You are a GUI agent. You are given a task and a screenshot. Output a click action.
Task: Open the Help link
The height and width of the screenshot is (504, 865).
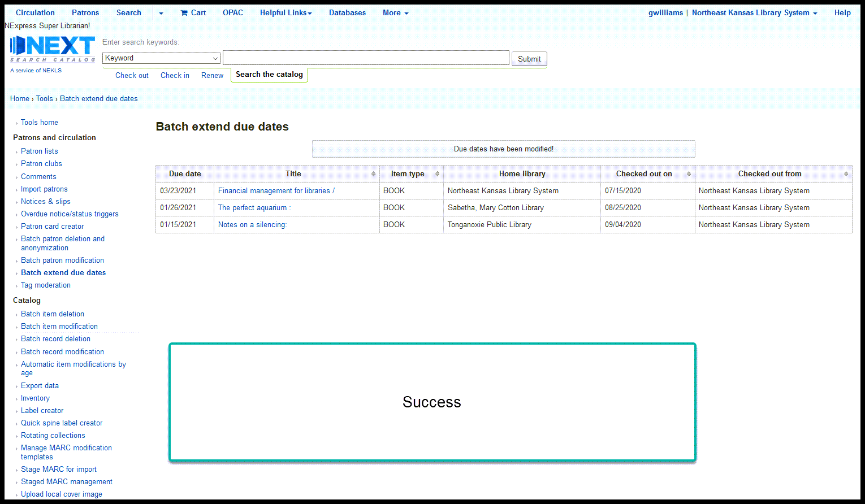click(842, 12)
